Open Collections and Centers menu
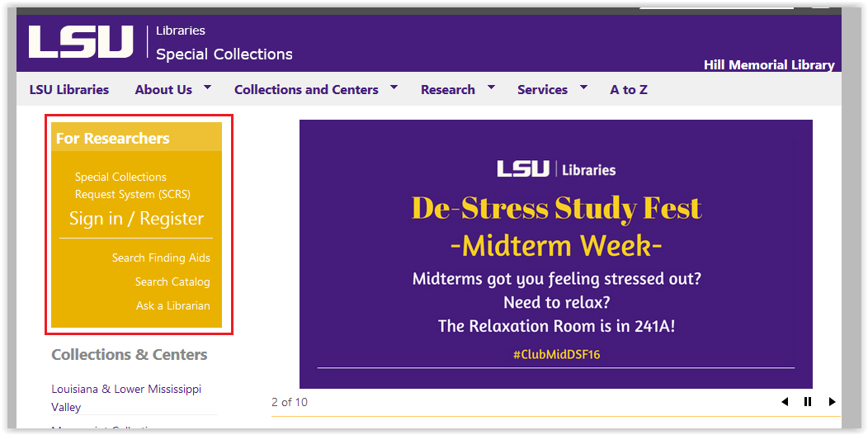The image size is (868, 435). click(x=306, y=90)
